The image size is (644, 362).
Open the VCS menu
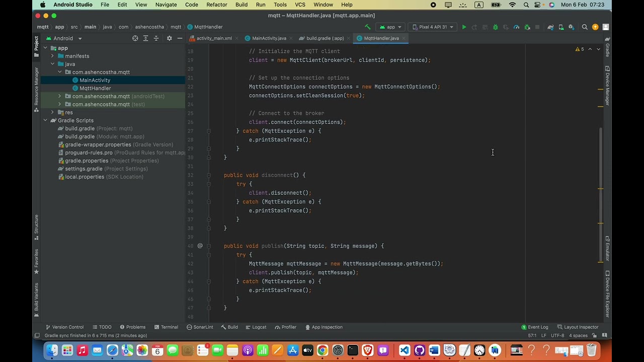coord(300,5)
